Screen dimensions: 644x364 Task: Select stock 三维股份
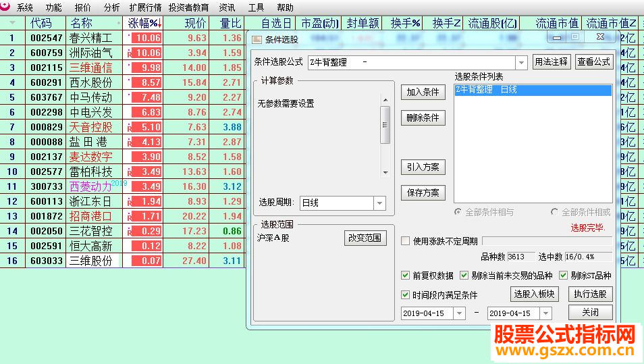pyautogui.click(x=90, y=261)
